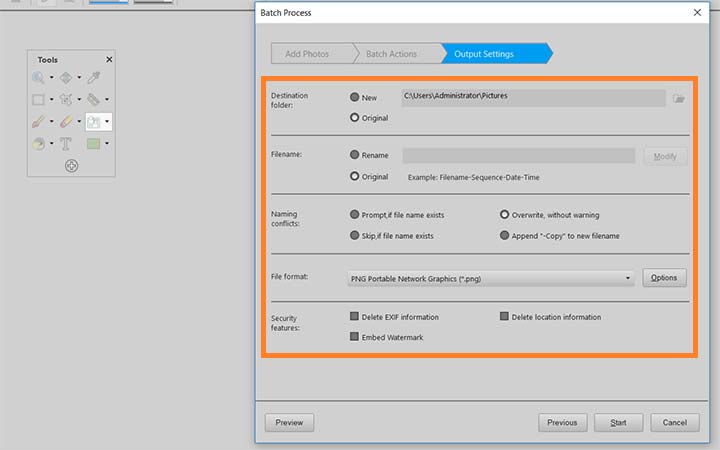The image size is (720, 450).
Task: Expand the stamp tool options arrow
Action: pos(107,121)
